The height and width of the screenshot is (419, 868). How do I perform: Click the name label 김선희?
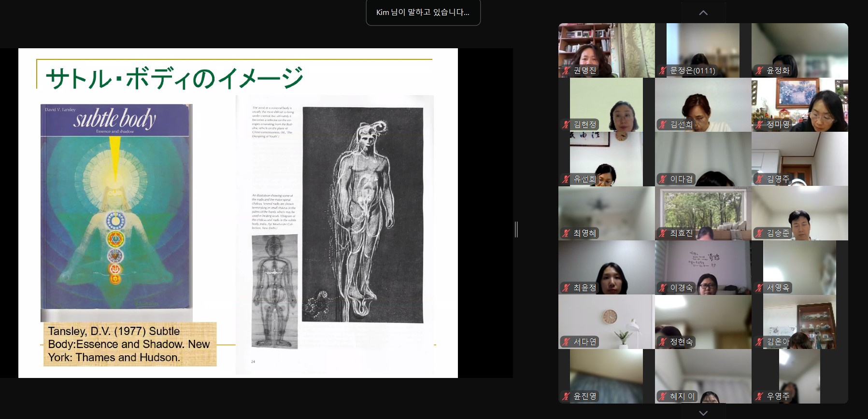click(682, 125)
